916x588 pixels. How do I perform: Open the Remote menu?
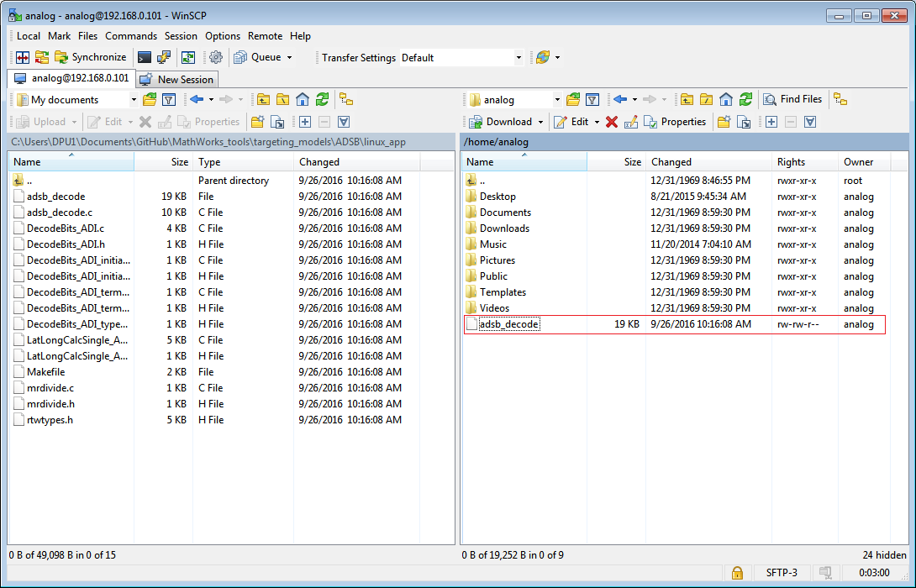tap(266, 36)
